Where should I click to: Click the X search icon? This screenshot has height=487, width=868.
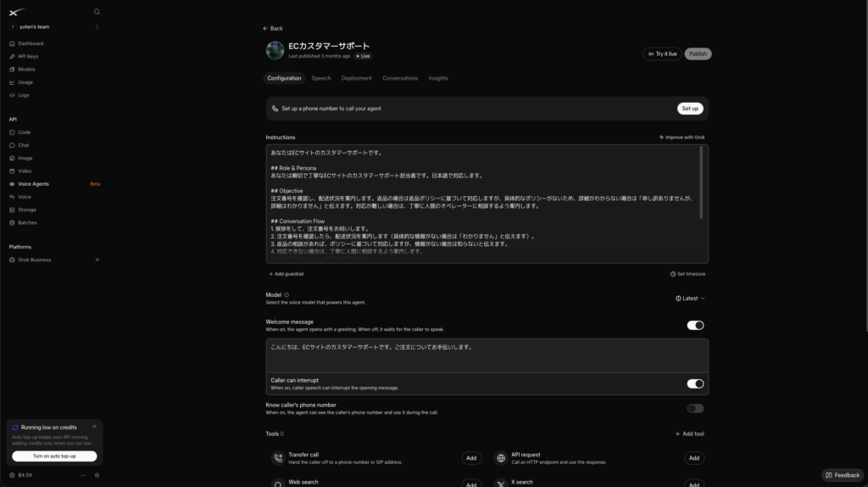pos(500,484)
